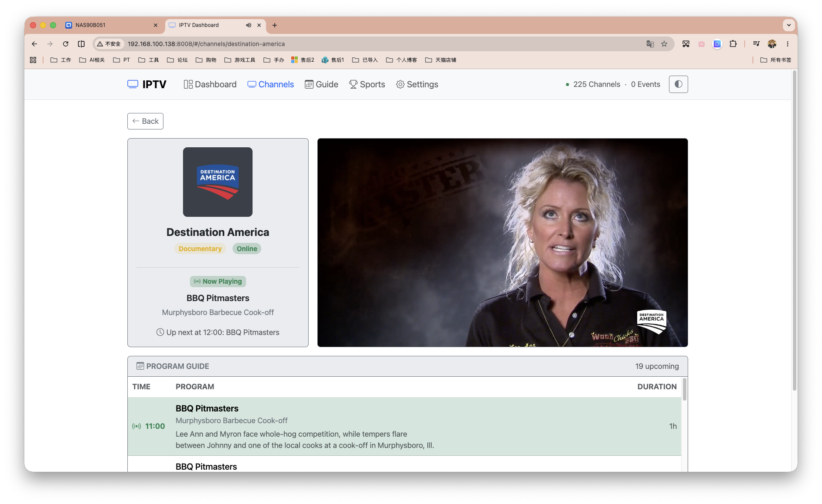Close the IPTV Dashboard tab

click(259, 25)
